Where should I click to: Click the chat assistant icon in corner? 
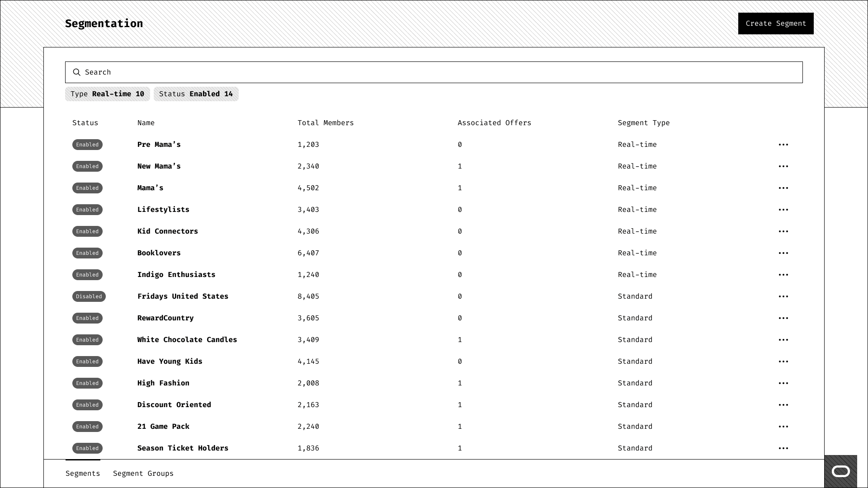840,471
